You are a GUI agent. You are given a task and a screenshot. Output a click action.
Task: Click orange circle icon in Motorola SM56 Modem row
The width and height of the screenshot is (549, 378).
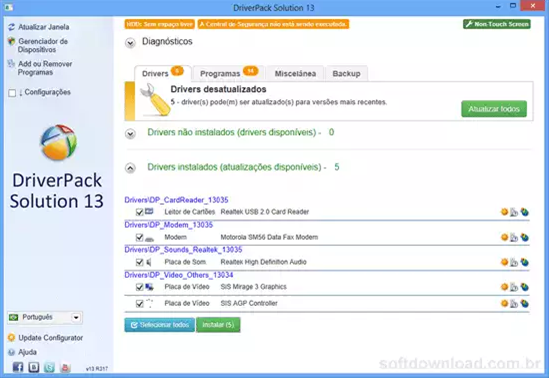click(x=504, y=237)
